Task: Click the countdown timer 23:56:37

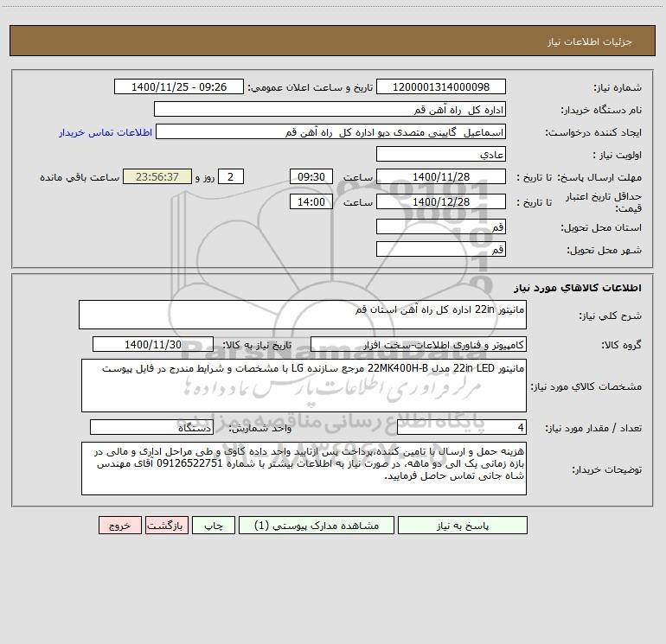Action: tap(157, 176)
